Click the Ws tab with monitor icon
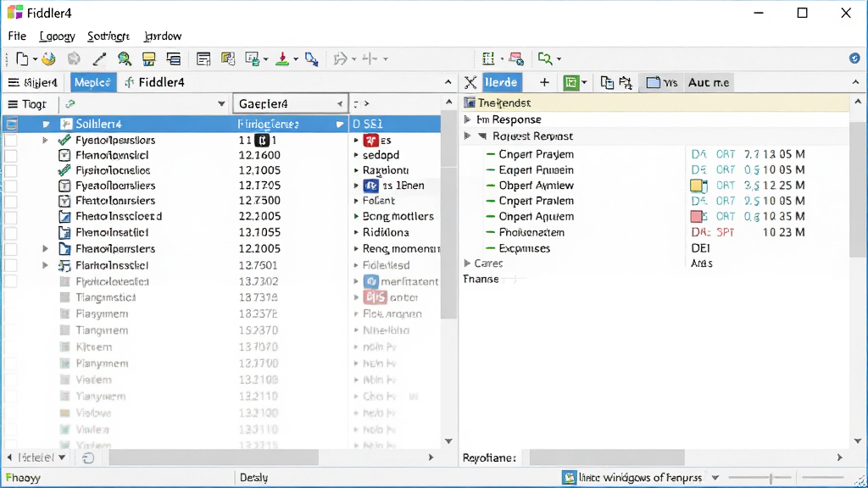 pyautogui.click(x=662, y=82)
